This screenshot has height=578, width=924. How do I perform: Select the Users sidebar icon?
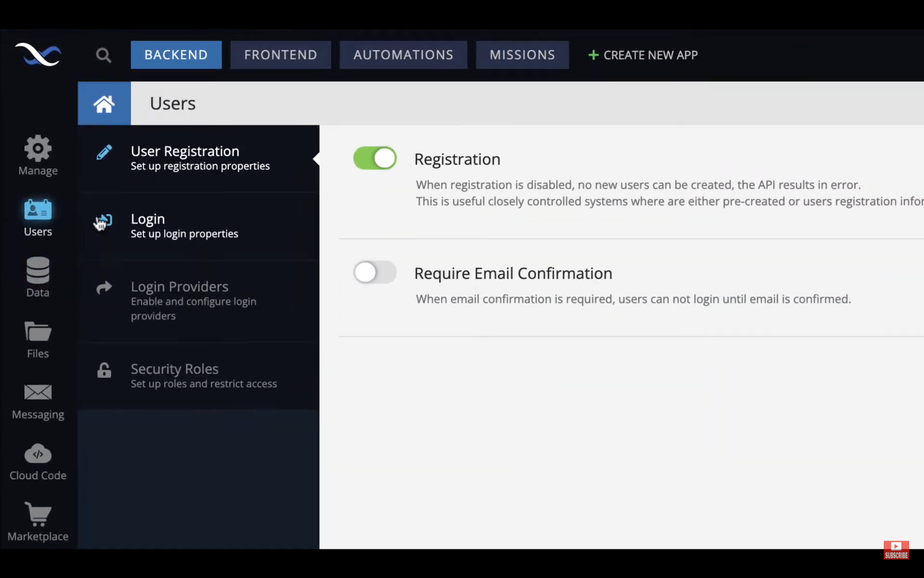(x=38, y=217)
